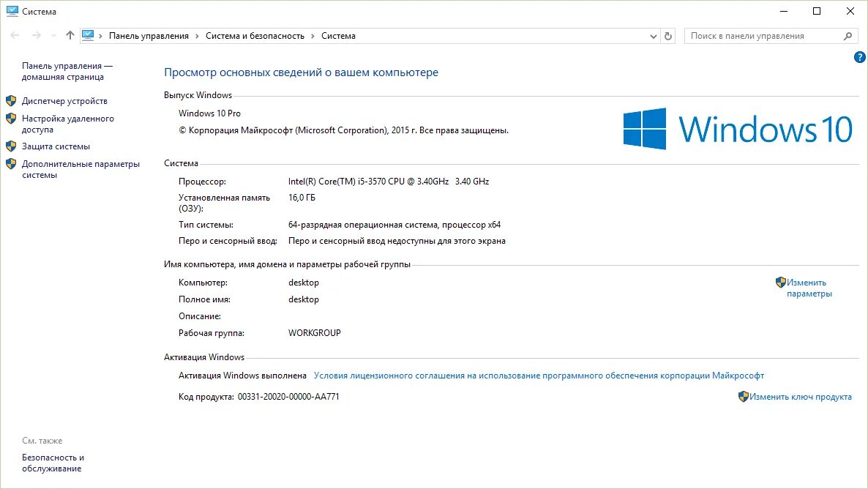This screenshot has width=868, height=489.
Task: Open recent locations dropdown arrow
Action: tap(53, 36)
